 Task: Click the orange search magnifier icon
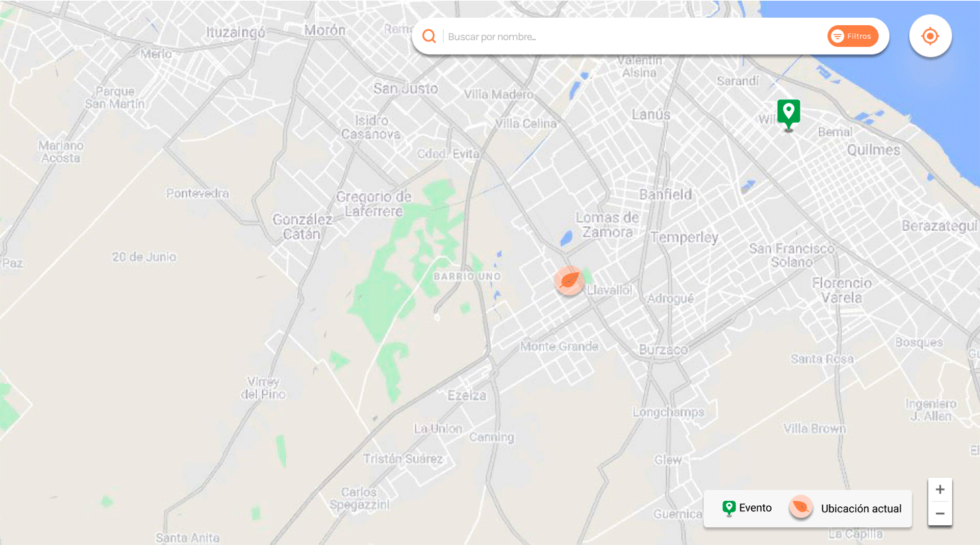point(429,36)
